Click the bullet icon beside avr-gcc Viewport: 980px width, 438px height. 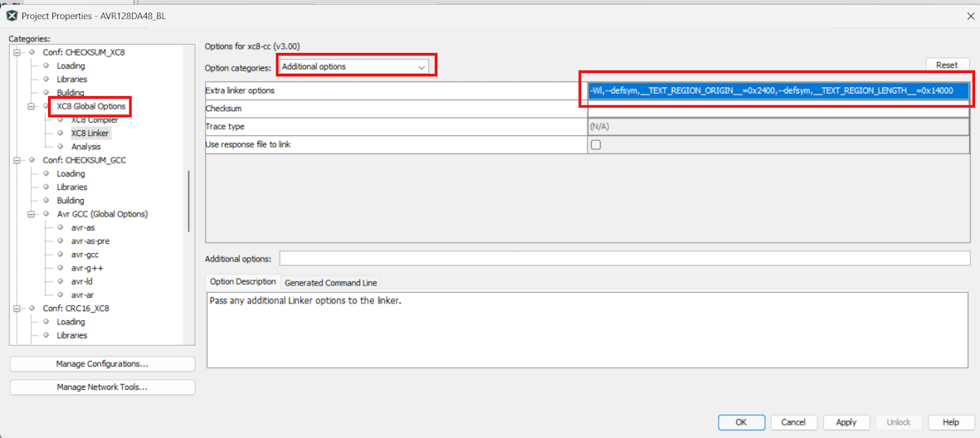(x=61, y=255)
